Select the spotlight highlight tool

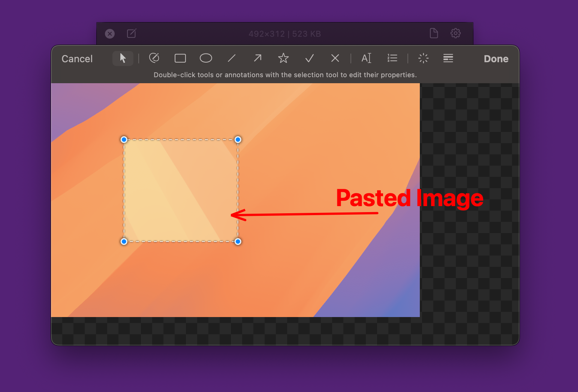click(423, 58)
